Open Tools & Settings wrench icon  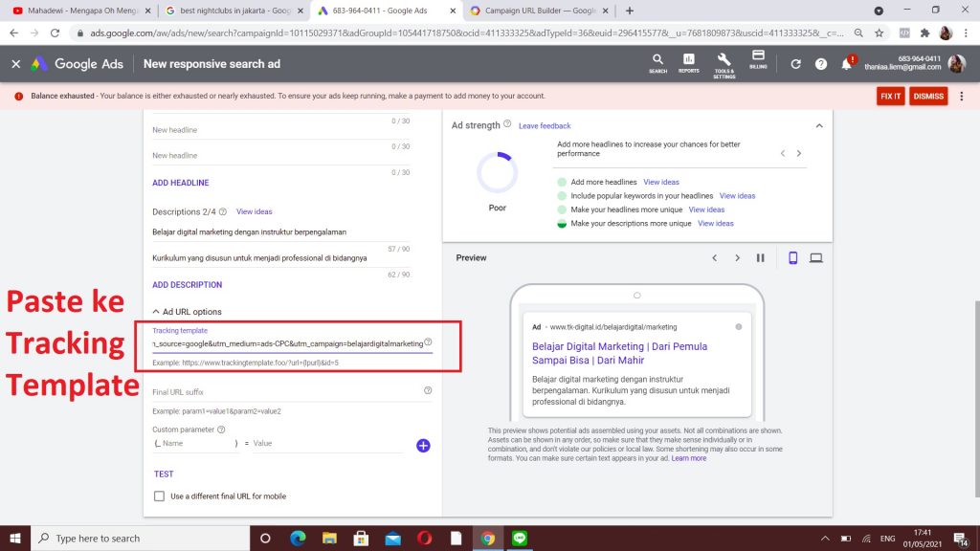click(x=724, y=61)
